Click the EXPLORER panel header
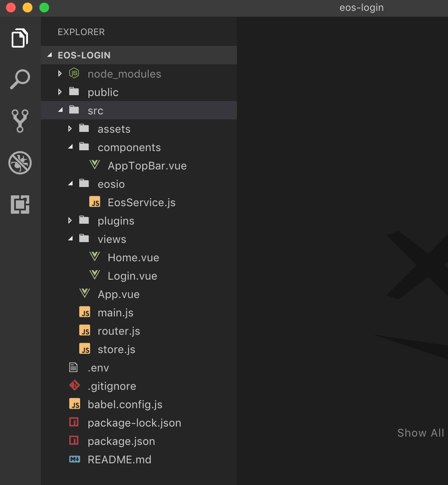448x485 pixels. pyautogui.click(x=81, y=32)
